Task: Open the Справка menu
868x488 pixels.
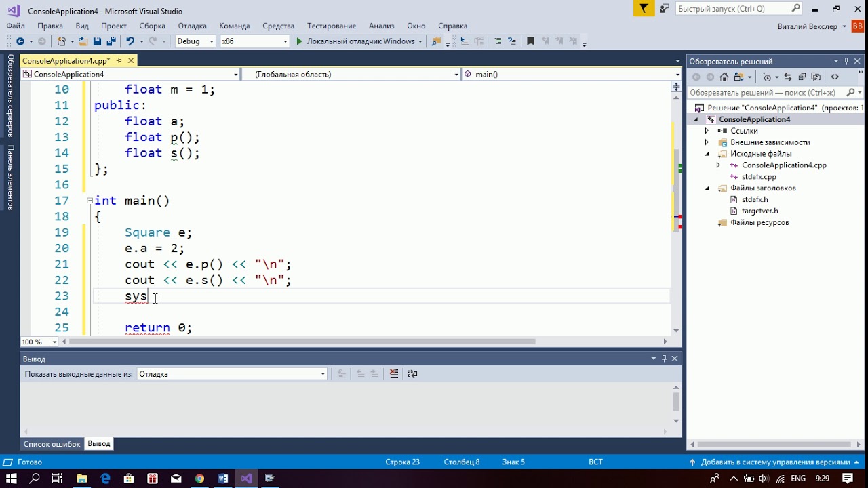Action: click(453, 26)
